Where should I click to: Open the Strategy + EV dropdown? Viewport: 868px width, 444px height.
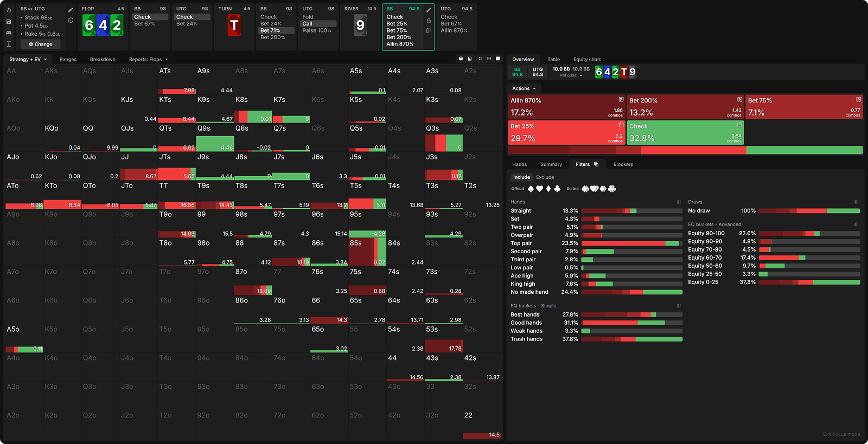pyautogui.click(x=28, y=60)
